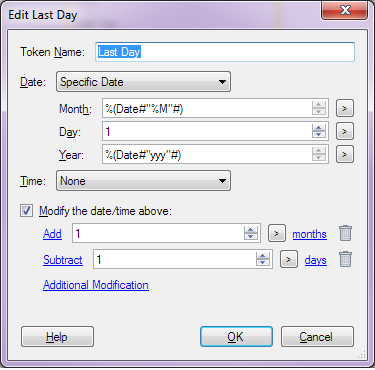Open token picker arrow for Year field
Image resolution: width=375 pixels, height=370 pixels.
coord(345,154)
